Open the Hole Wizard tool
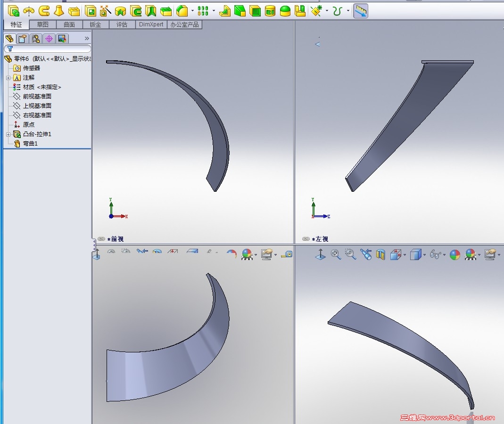Viewport: 504px width, 424px height. [x=106, y=11]
